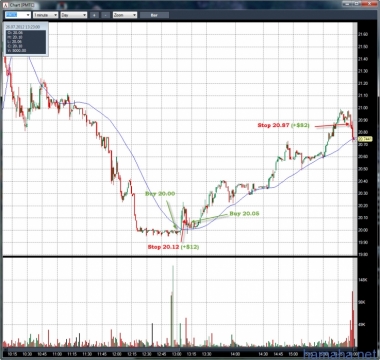Click the plus zoom-in button
Image resolution: width=380 pixels, height=360 pixels.
tap(94, 15)
